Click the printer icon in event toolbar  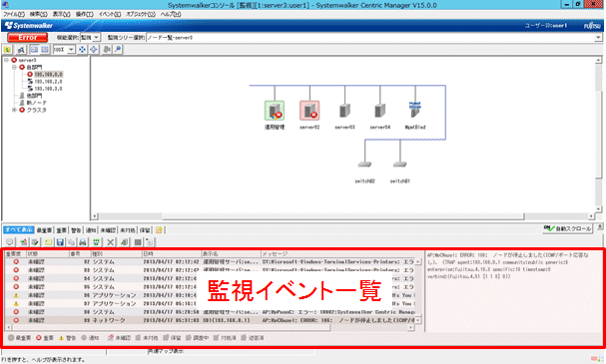click(x=83, y=242)
